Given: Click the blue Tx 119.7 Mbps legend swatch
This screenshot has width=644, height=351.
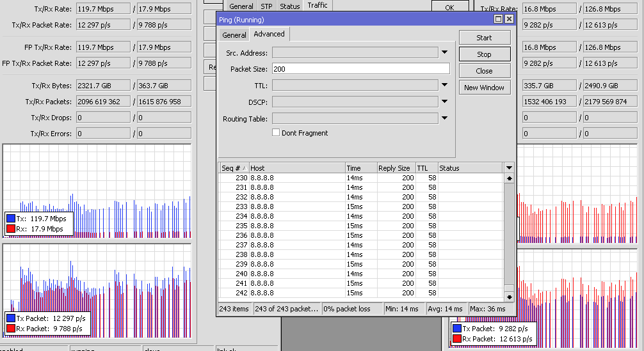Looking at the screenshot, I should [x=11, y=219].
